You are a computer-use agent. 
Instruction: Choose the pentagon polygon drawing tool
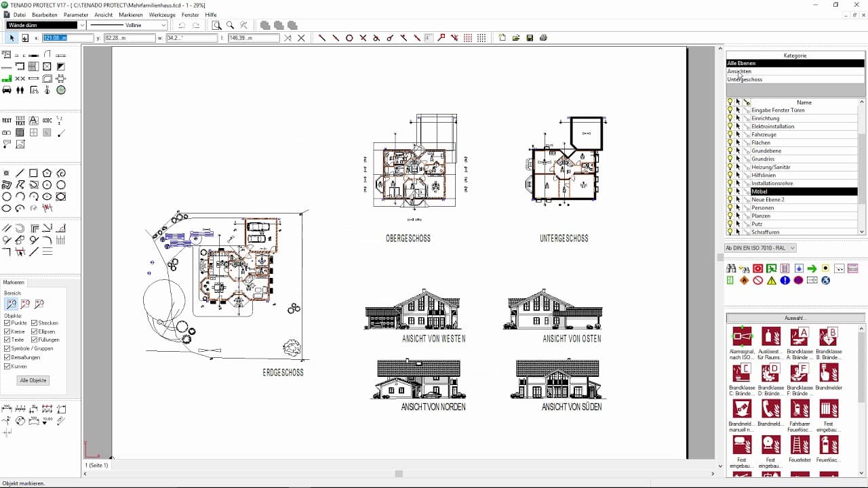pos(47,174)
